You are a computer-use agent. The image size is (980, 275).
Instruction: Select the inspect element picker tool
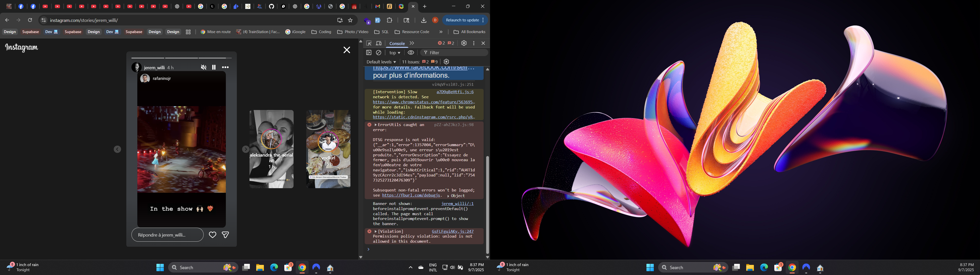click(368, 43)
